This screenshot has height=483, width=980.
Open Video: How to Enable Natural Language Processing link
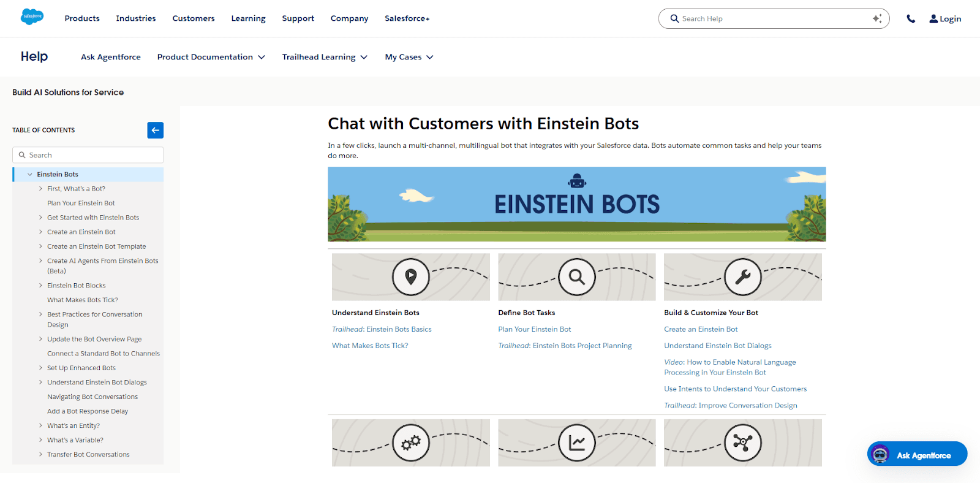pyautogui.click(x=730, y=367)
